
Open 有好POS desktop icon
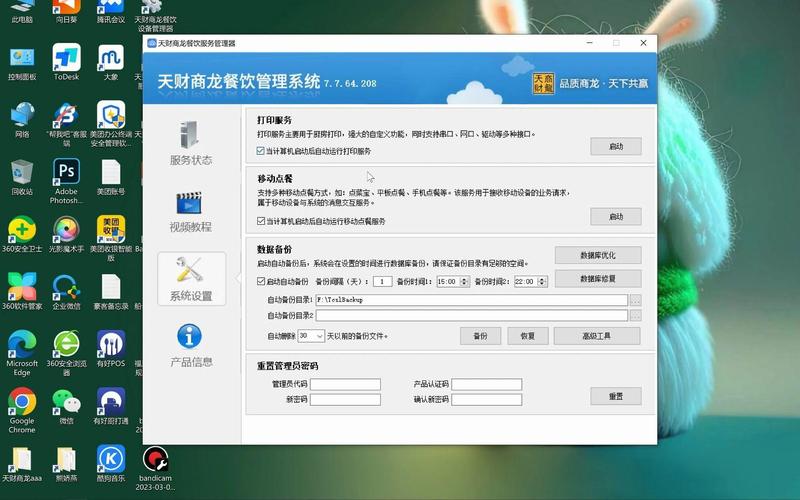tap(111, 348)
